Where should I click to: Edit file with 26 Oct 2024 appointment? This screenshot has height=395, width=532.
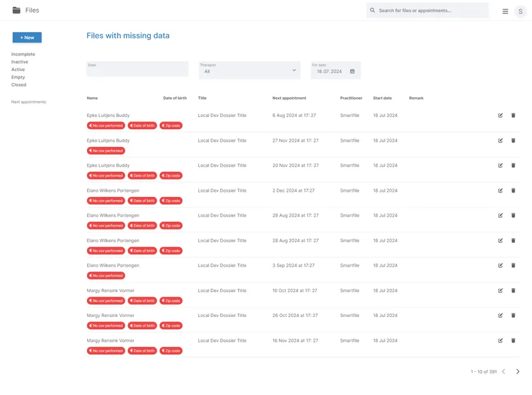point(501,316)
